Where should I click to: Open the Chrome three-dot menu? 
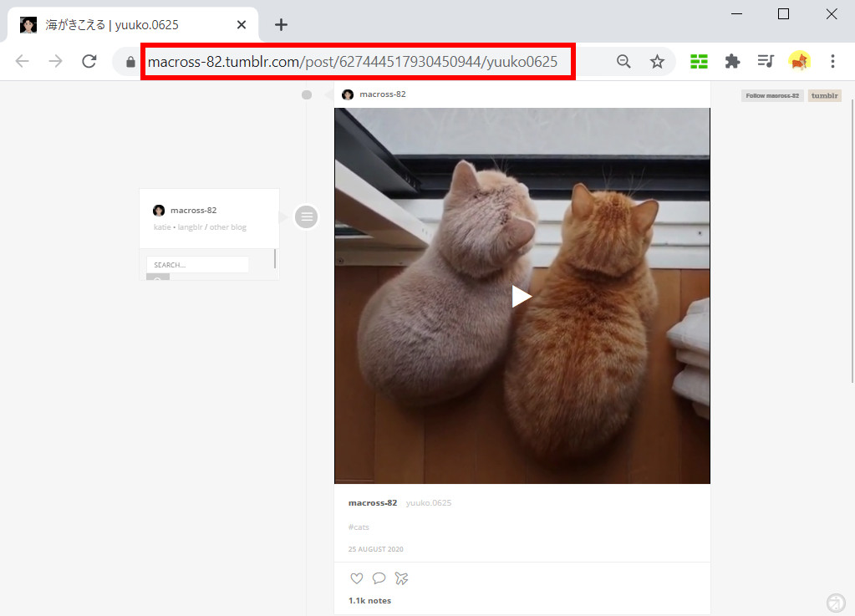(832, 61)
